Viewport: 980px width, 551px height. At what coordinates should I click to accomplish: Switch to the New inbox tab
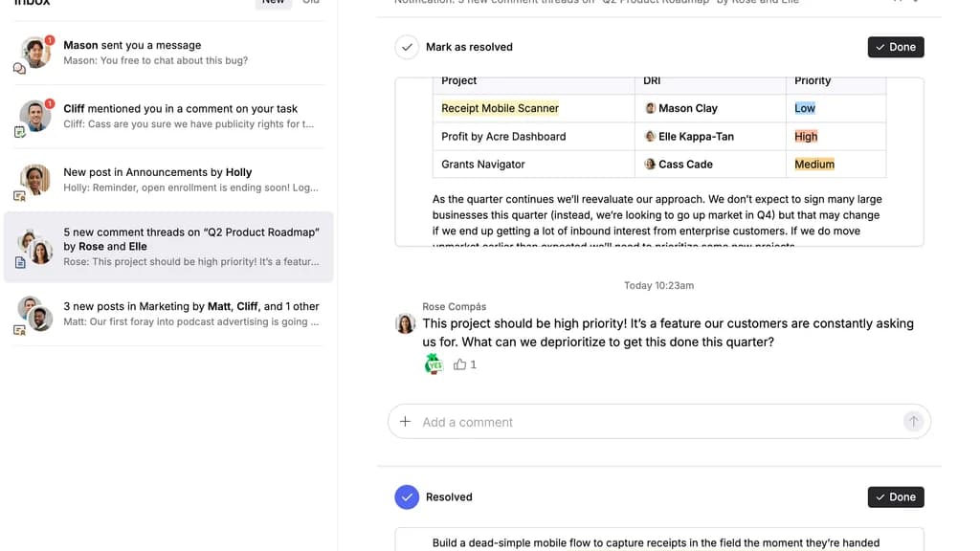coord(273,2)
